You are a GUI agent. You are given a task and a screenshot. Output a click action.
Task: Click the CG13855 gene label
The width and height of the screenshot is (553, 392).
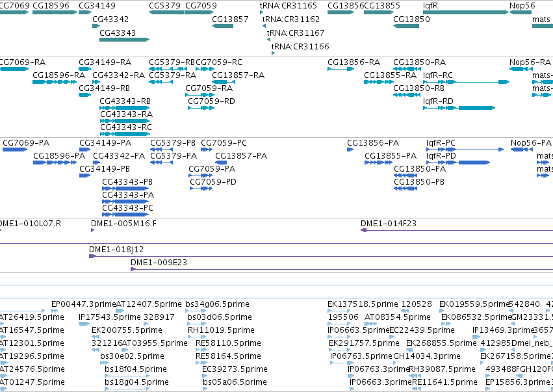point(382,6)
